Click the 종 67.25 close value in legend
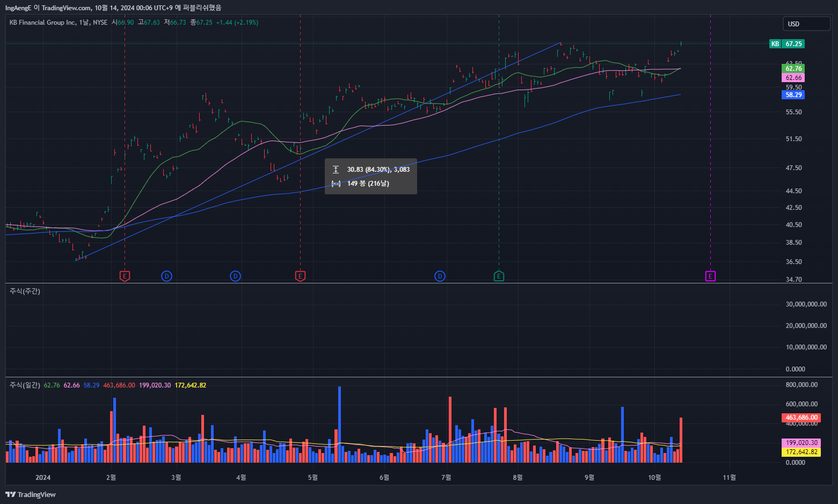The width and height of the screenshot is (838, 504). point(201,23)
